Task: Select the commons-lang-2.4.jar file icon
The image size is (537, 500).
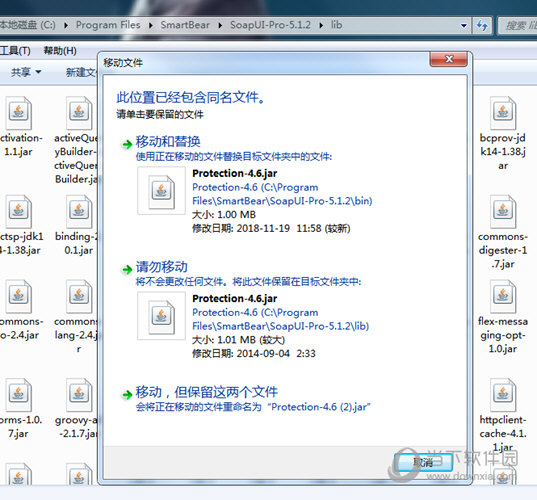Action: point(79,296)
